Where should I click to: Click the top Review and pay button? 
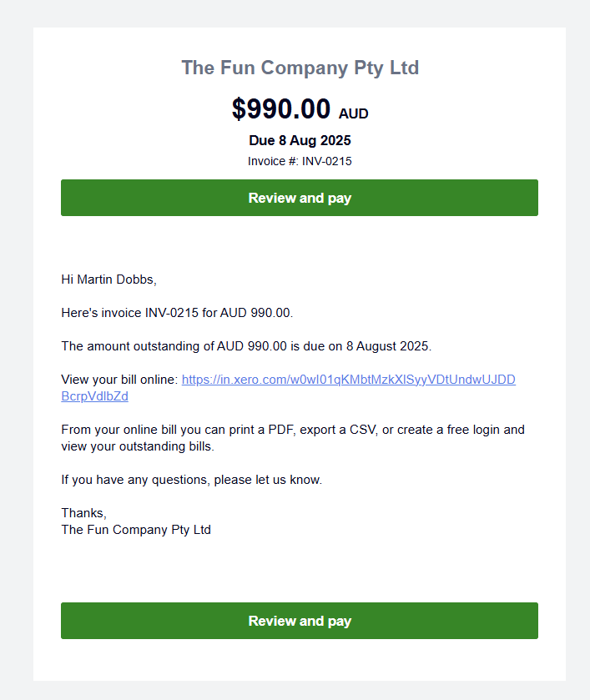(300, 198)
